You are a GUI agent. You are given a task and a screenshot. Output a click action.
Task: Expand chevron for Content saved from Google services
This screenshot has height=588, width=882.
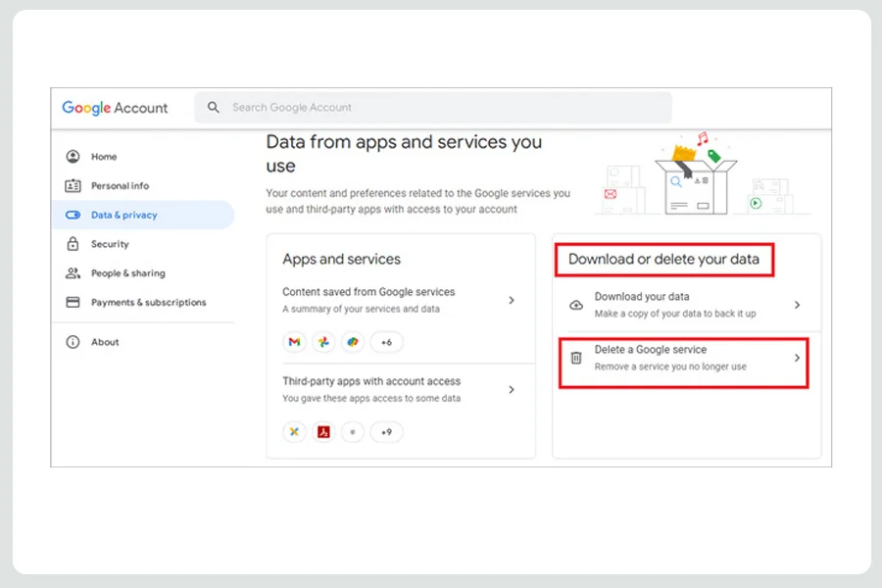512,301
